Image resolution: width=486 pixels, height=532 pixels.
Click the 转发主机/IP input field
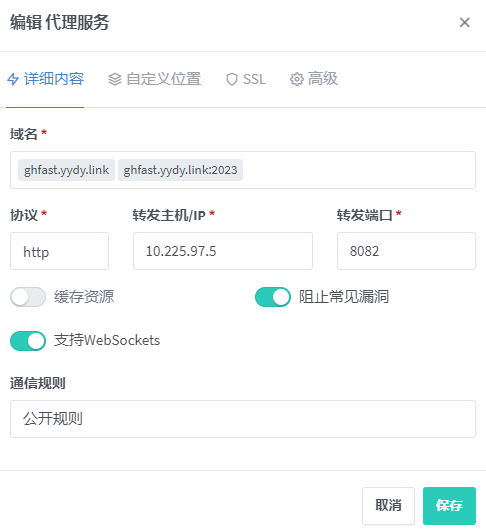pos(223,251)
